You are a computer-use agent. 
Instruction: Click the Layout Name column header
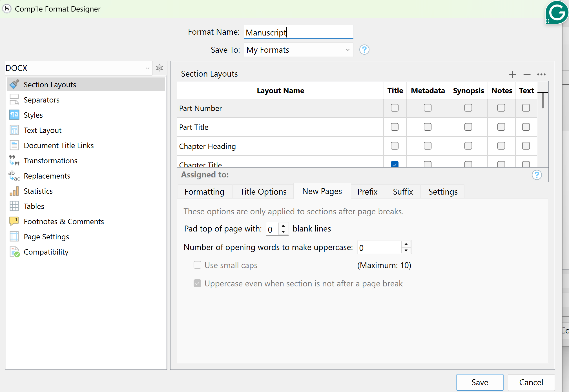coord(280,90)
